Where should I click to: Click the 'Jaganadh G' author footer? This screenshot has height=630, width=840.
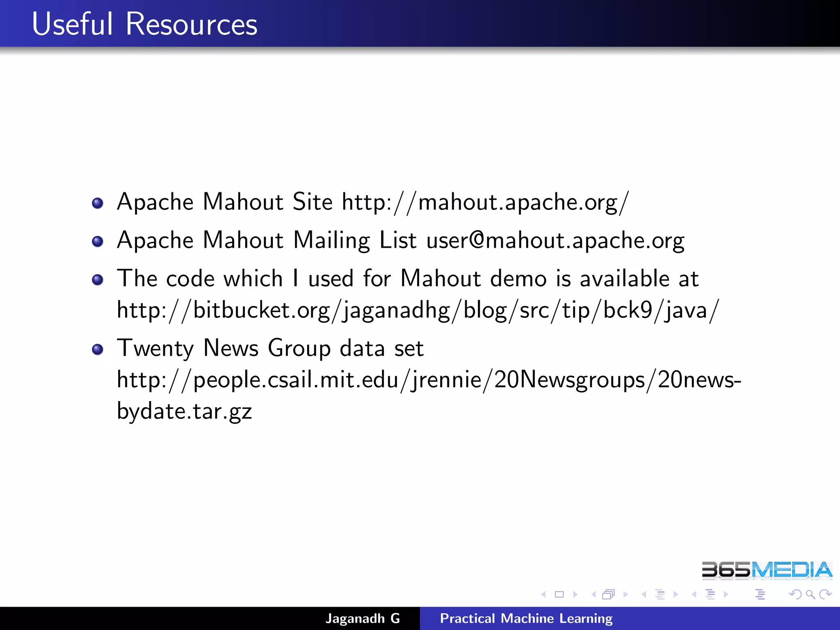[x=363, y=619]
